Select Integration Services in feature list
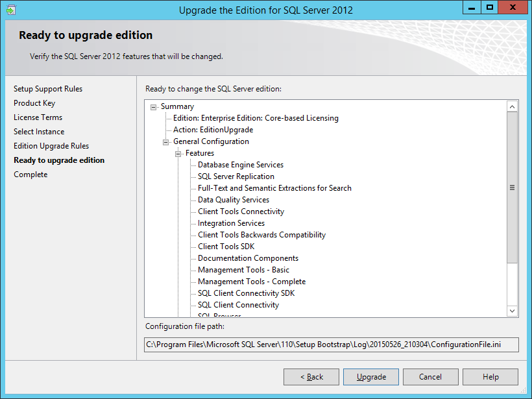Viewport: 532px width, 399px height. [231, 223]
